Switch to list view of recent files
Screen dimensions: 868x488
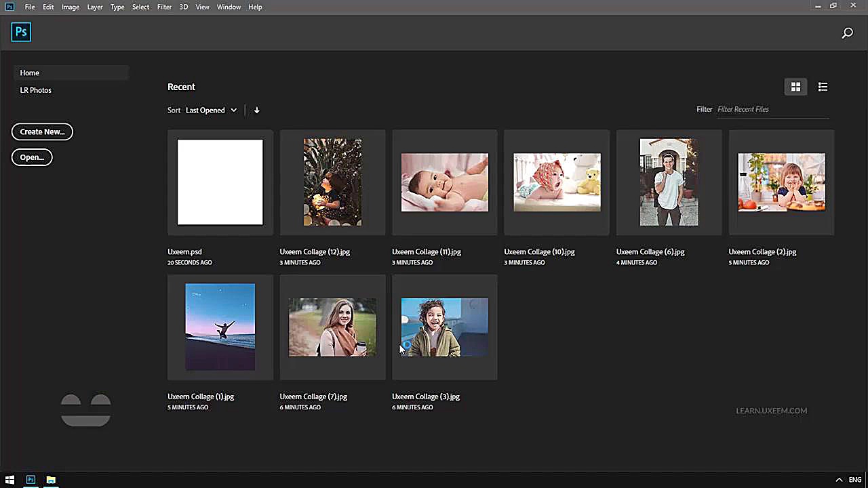pyautogui.click(x=823, y=87)
